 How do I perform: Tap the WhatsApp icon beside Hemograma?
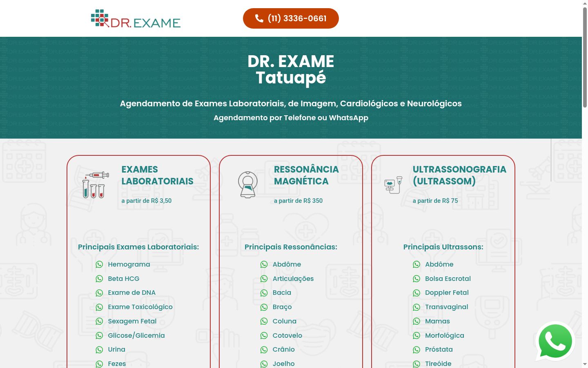click(99, 265)
